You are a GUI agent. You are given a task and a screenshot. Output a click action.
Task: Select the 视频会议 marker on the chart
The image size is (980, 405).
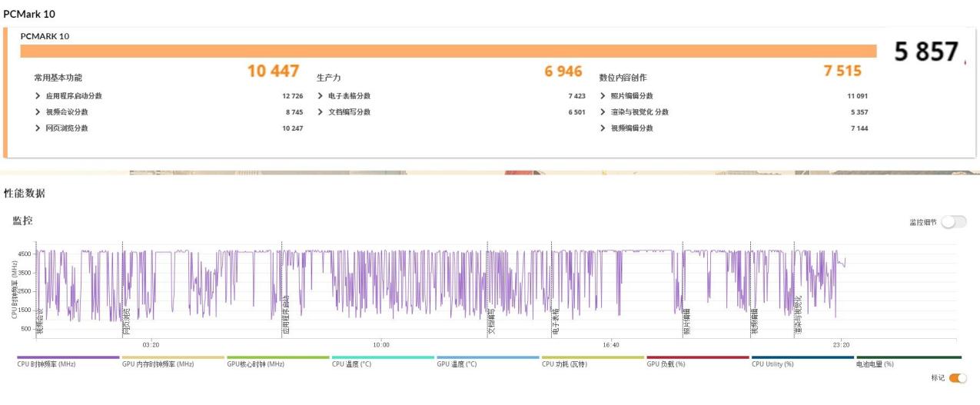coord(40,321)
